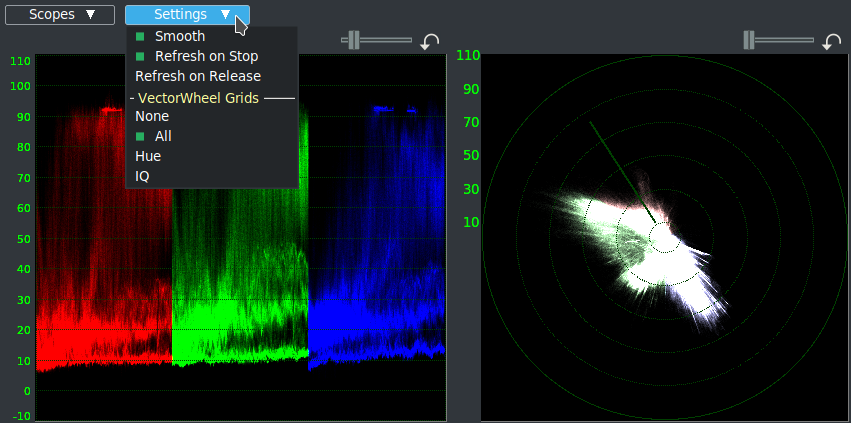Select None for VectorWheel grids

(152, 116)
